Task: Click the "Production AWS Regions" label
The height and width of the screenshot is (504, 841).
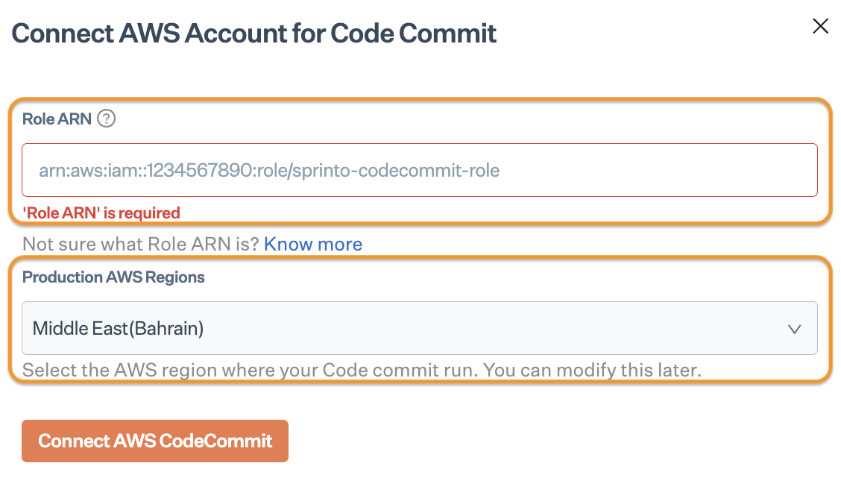Action: 113,277
